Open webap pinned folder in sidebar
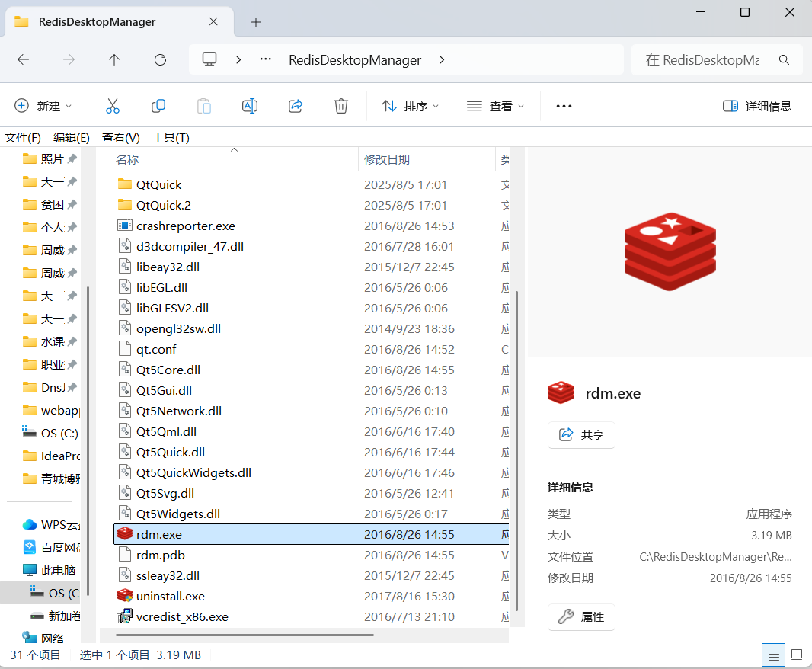This screenshot has height=669, width=812. 51,411
